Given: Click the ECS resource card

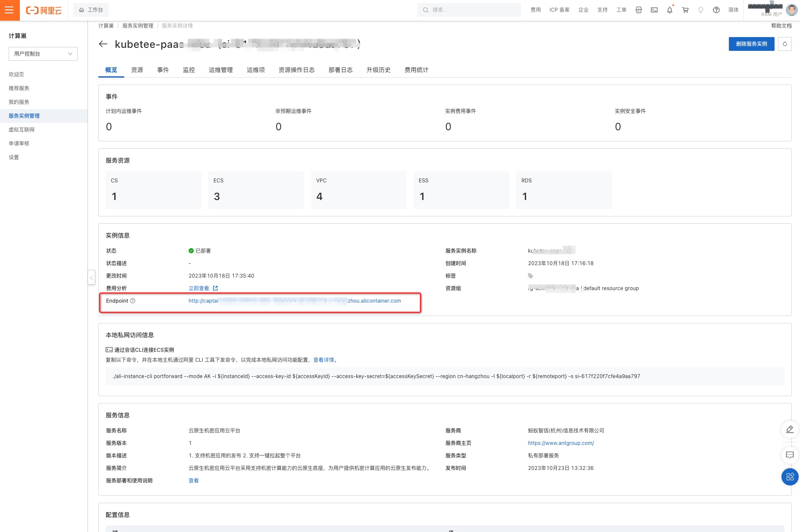Looking at the screenshot, I should pos(256,190).
